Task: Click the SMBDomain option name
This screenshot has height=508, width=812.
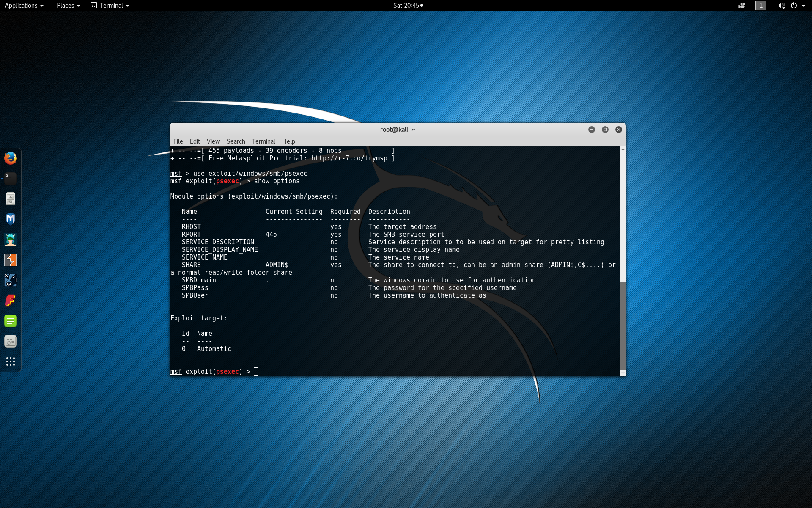Action: (x=199, y=280)
